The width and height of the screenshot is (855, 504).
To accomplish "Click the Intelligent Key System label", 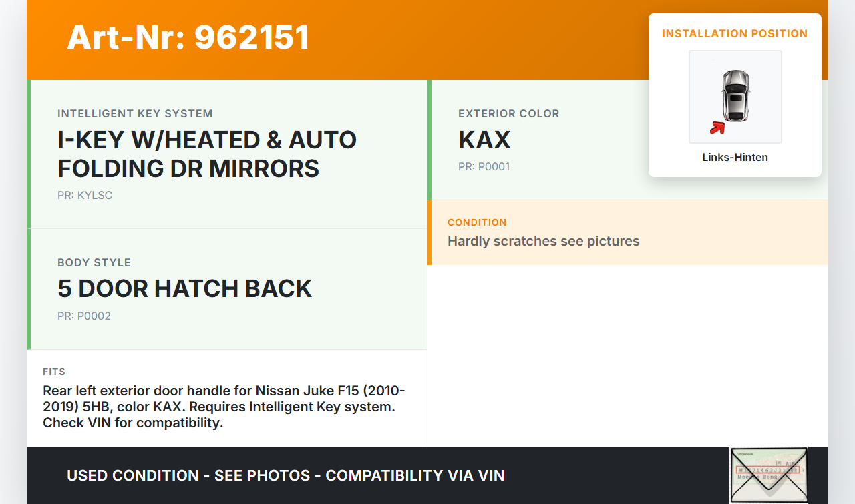I will click(135, 114).
